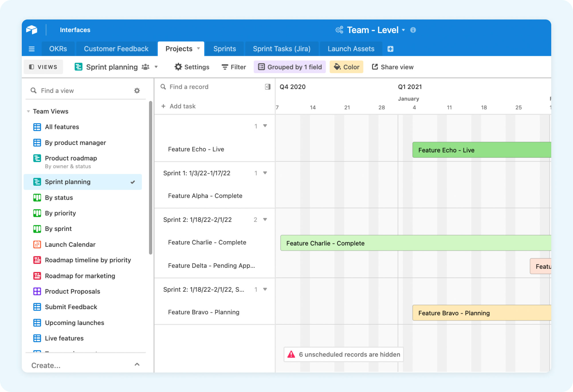Switch to the Customer Feedback tab
The height and width of the screenshot is (392, 573).
[x=116, y=49]
